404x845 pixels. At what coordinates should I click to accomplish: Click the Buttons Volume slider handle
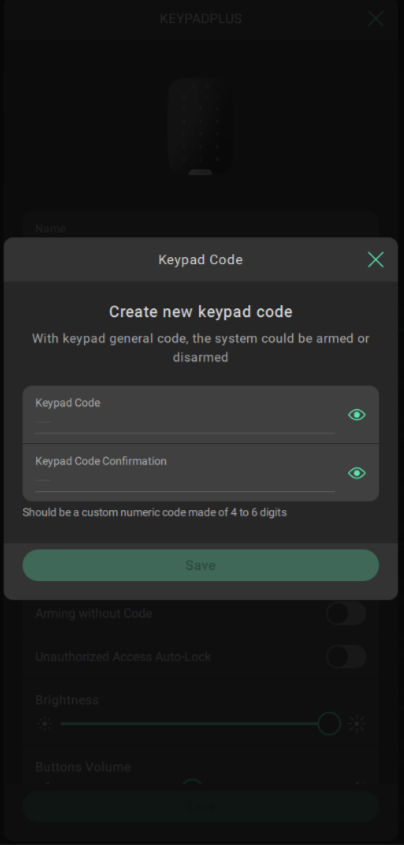click(192, 785)
